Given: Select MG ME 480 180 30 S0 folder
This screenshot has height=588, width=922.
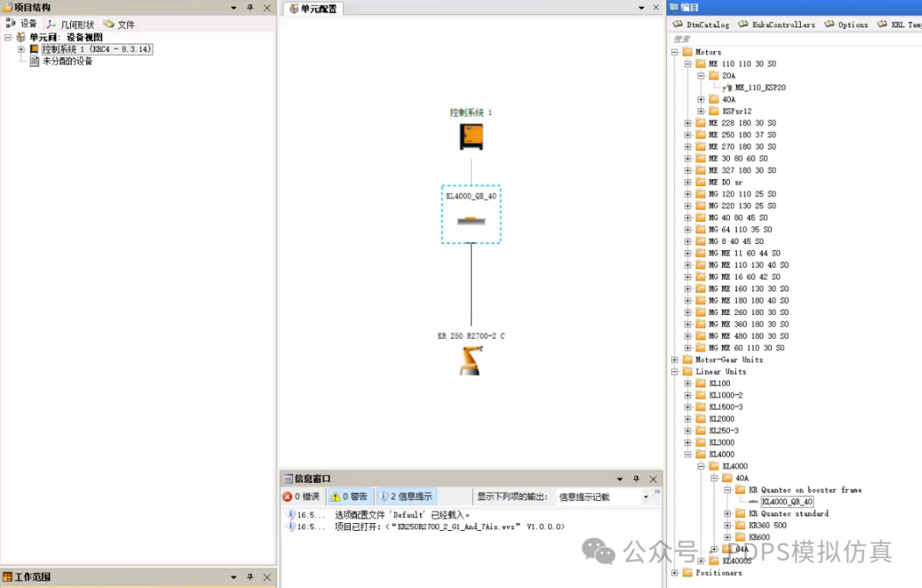Looking at the screenshot, I should click(x=749, y=336).
